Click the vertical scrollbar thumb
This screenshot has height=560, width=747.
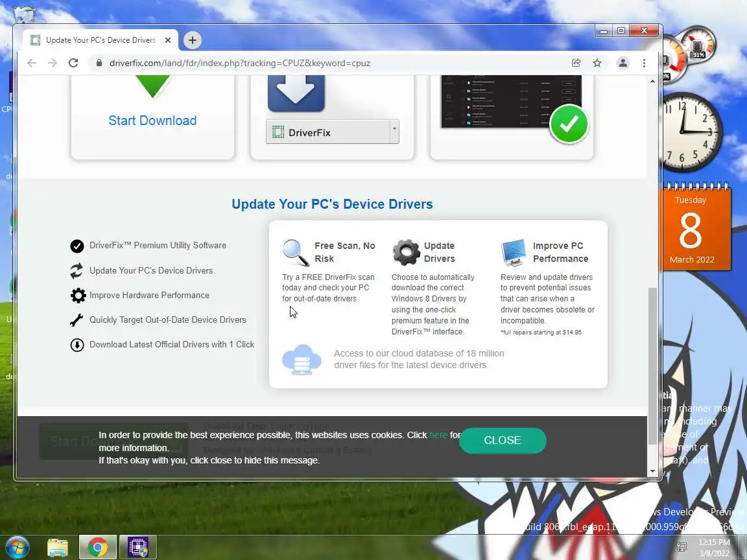click(653, 366)
